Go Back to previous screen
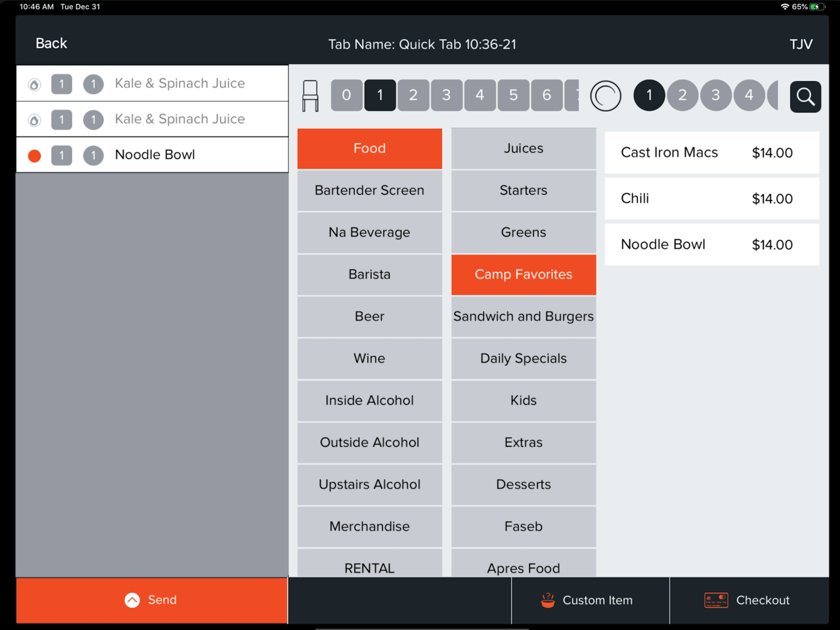The image size is (840, 630). (x=51, y=43)
